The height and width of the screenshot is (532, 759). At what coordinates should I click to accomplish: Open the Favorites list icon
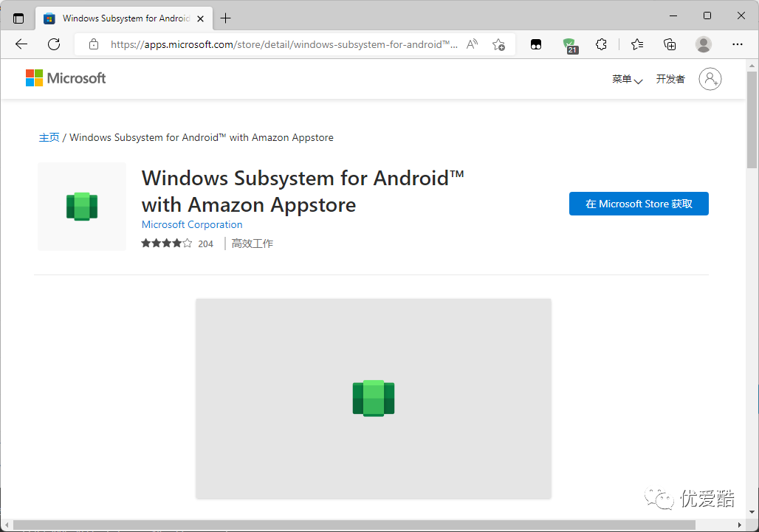[x=637, y=44]
